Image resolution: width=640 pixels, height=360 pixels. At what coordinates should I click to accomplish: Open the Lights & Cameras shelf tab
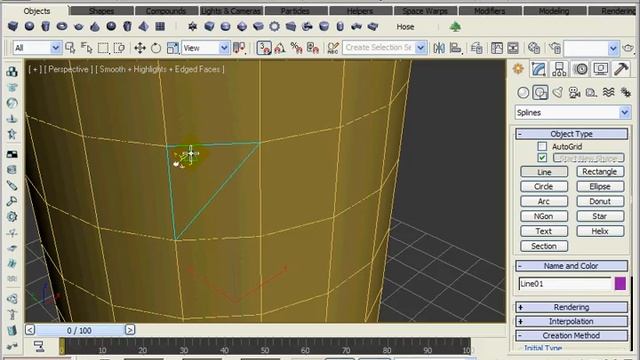tap(231, 11)
